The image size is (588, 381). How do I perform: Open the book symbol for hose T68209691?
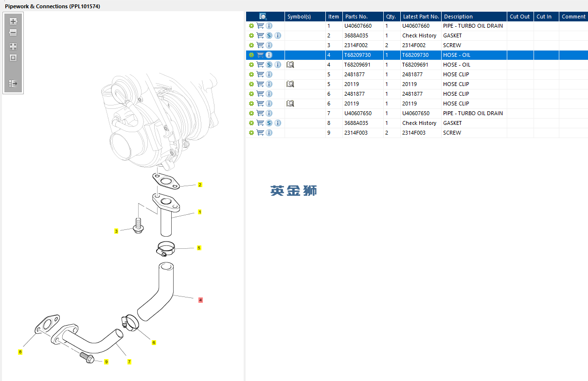coord(290,65)
